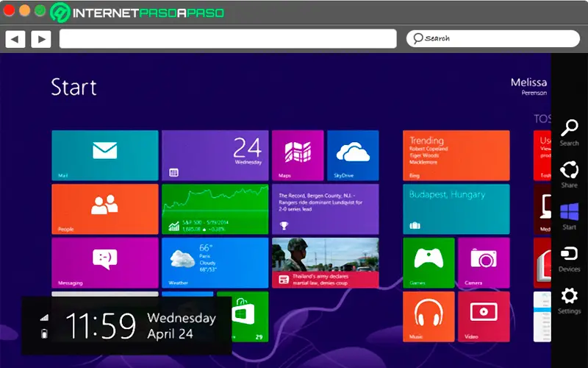Click the Start heading text

click(74, 87)
